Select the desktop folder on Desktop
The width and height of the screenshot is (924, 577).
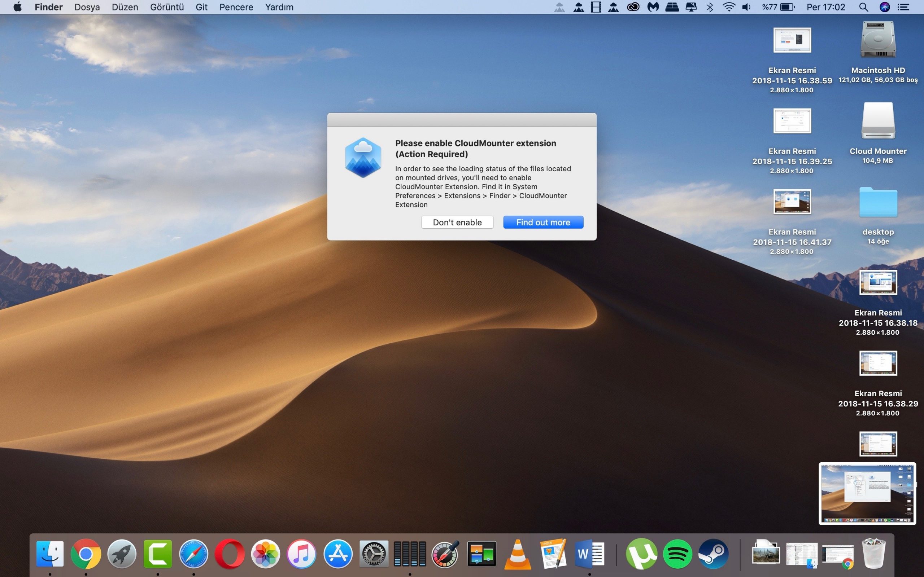[878, 202]
